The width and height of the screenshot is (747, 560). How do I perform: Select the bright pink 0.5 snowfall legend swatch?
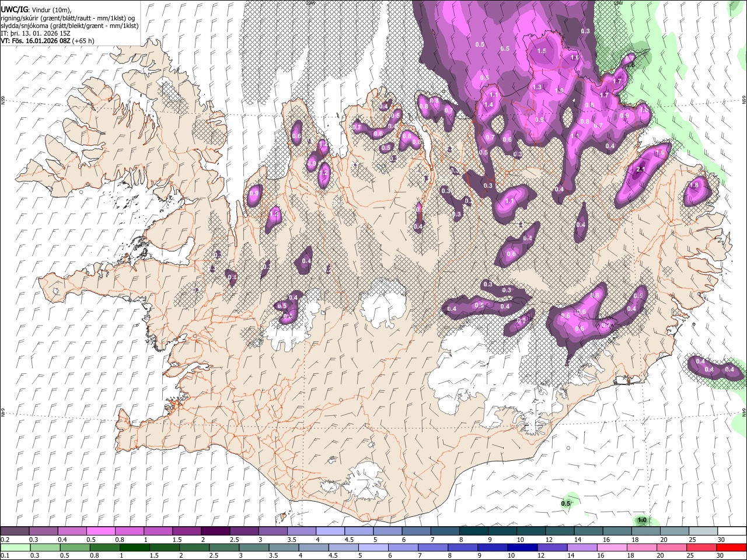[100, 531]
